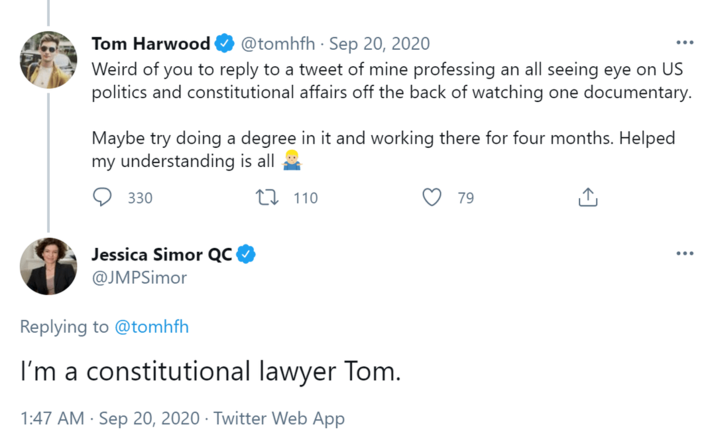Click the Twitter Web App source link
Screen dimensions: 716x448
tap(279, 418)
